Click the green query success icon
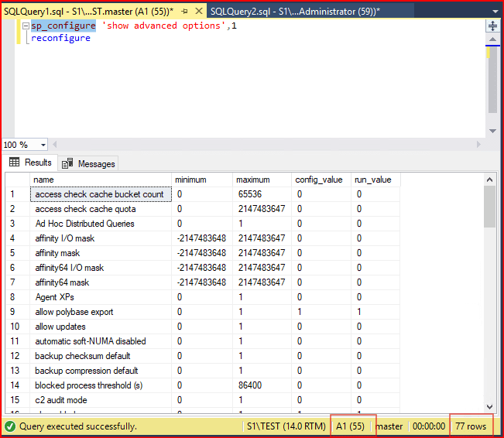This screenshot has width=504, height=438. pos(11,426)
